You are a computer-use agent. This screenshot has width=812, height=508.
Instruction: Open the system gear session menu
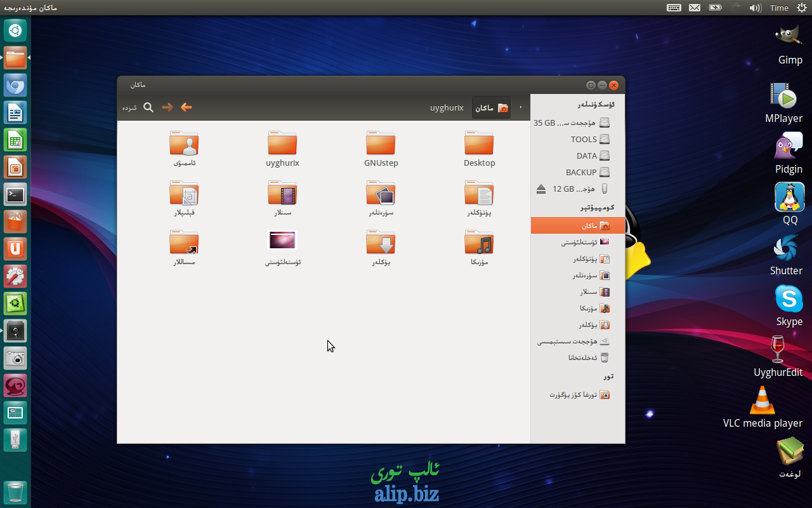coord(801,8)
